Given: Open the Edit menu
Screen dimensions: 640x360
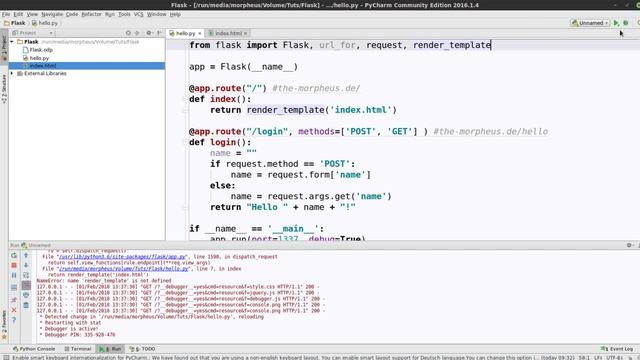Looking at the screenshot, I should point(18,14).
